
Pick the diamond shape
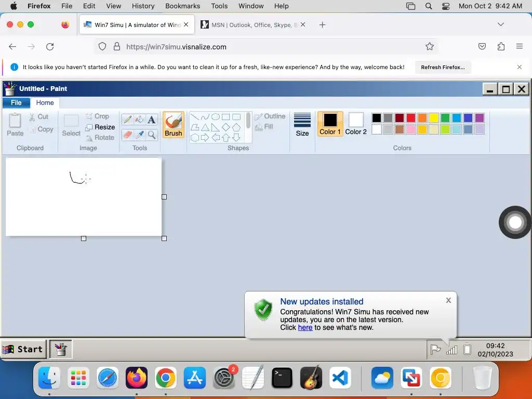click(x=226, y=128)
